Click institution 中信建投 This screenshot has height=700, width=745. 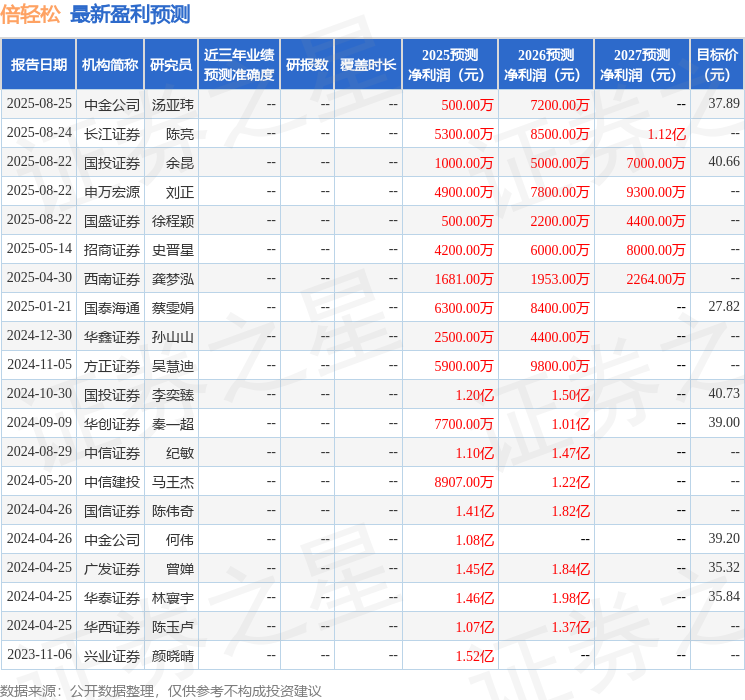click(x=112, y=482)
